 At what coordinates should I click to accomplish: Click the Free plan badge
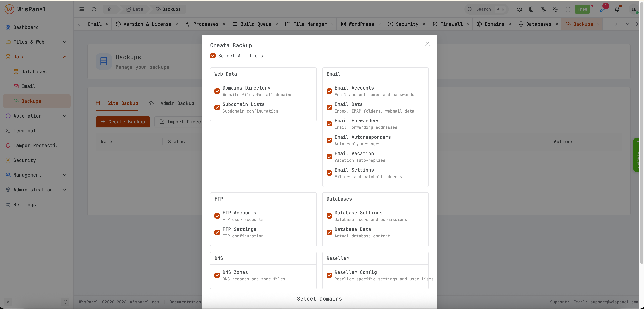(x=582, y=9)
